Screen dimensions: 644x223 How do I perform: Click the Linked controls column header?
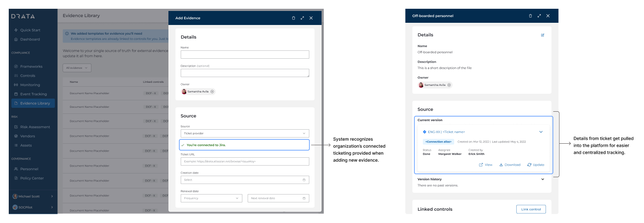point(153,82)
